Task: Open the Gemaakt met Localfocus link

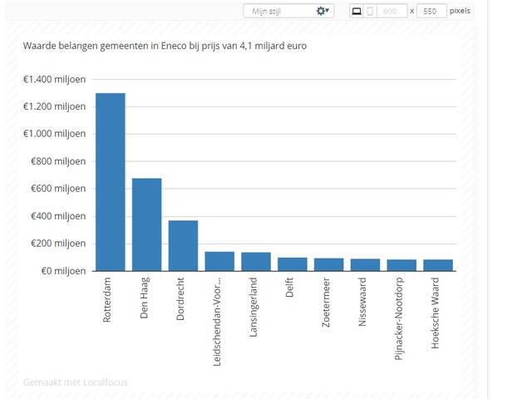Action: click(76, 382)
